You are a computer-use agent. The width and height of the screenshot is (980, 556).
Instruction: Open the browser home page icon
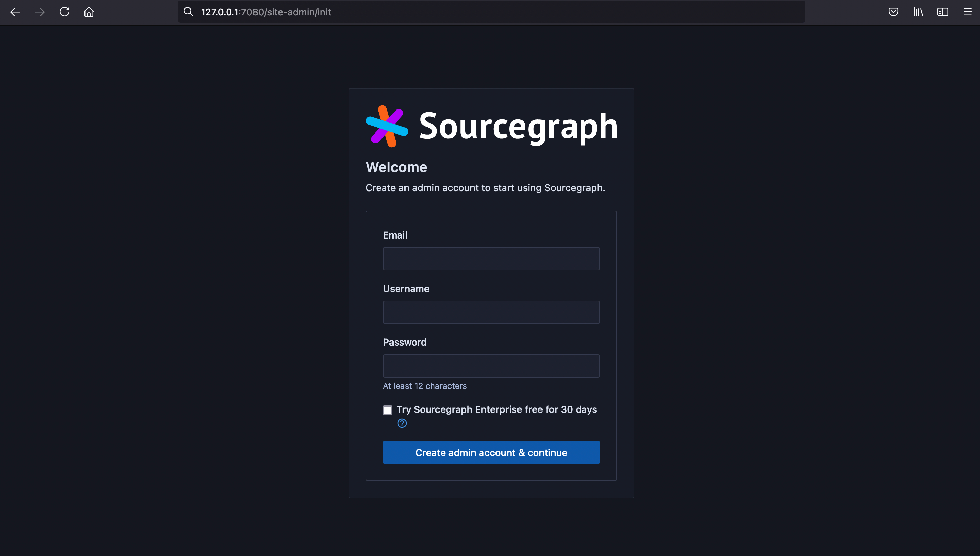point(89,12)
